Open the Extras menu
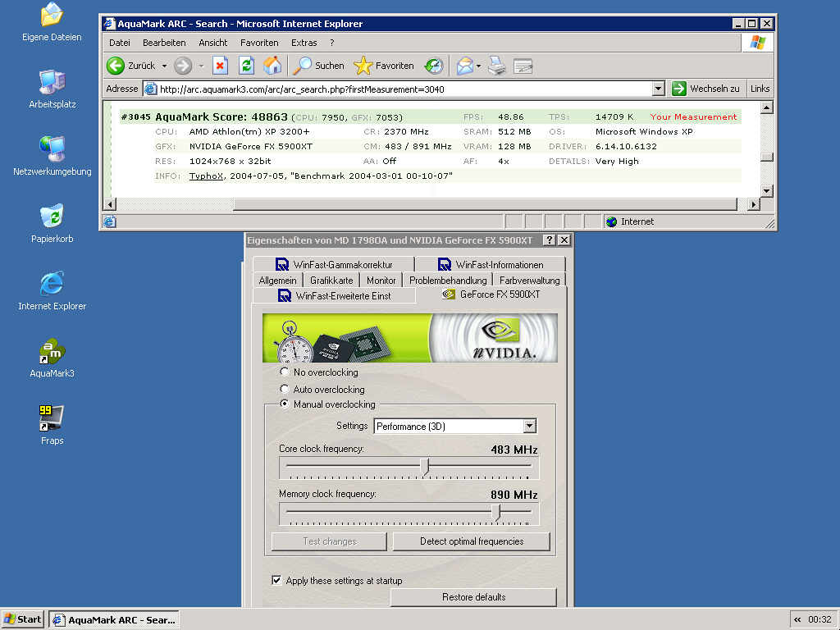 (304, 43)
